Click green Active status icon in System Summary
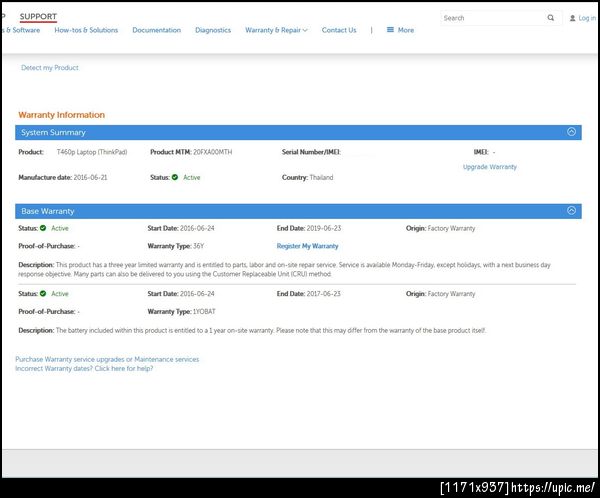 (x=175, y=177)
